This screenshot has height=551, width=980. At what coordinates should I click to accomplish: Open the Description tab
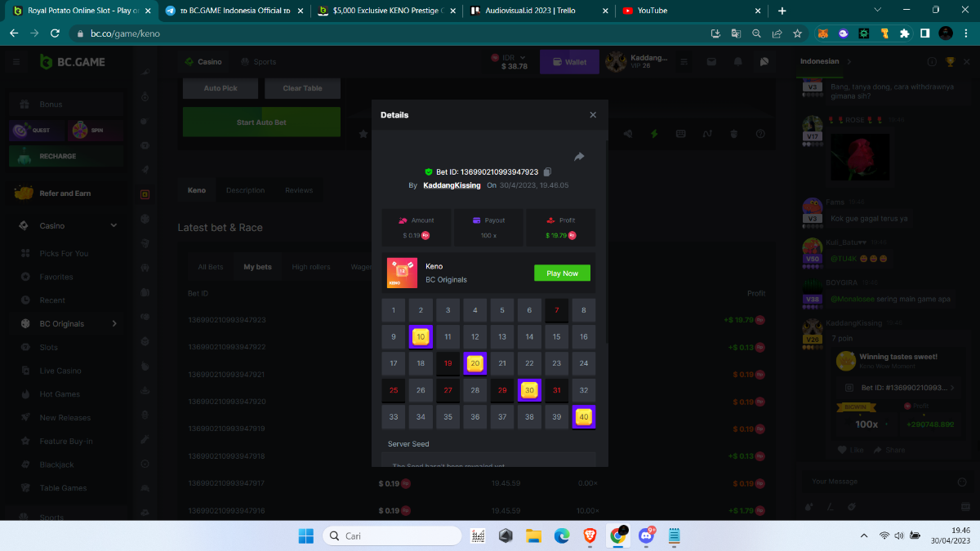pyautogui.click(x=245, y=190)
